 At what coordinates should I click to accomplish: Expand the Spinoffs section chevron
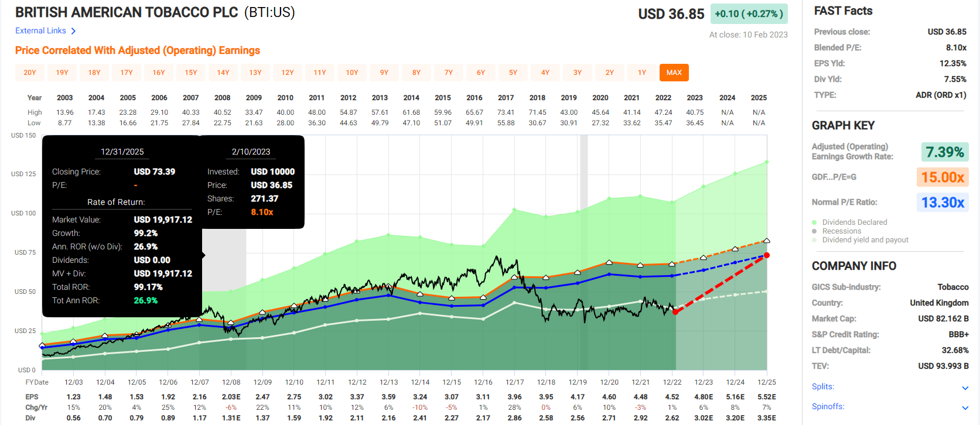[x=965, y=407]
